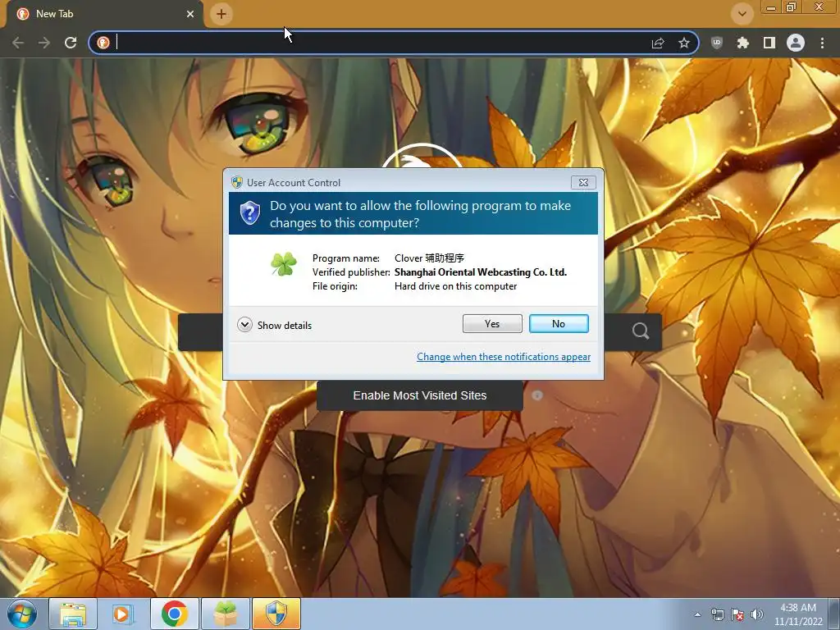Screen dimensions: 840x630
Task: Open a new tab with plus button
Action: click(221, 14)
